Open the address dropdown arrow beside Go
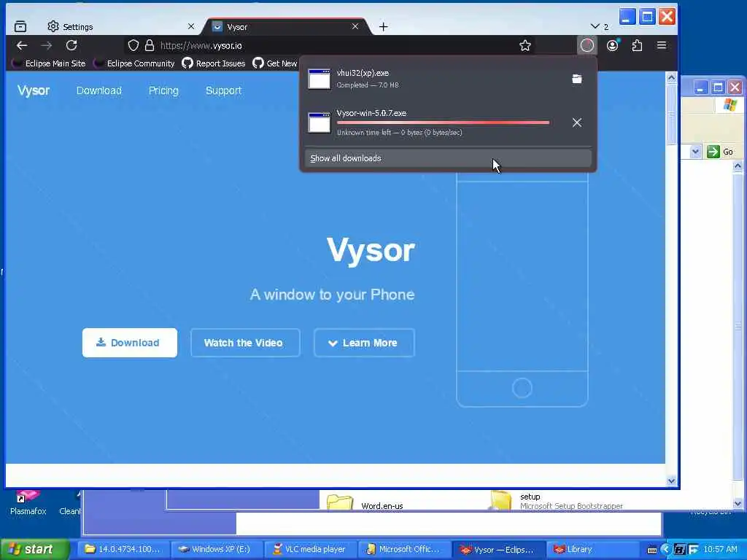Screen dimensions: 747x560 click(695, 152)
